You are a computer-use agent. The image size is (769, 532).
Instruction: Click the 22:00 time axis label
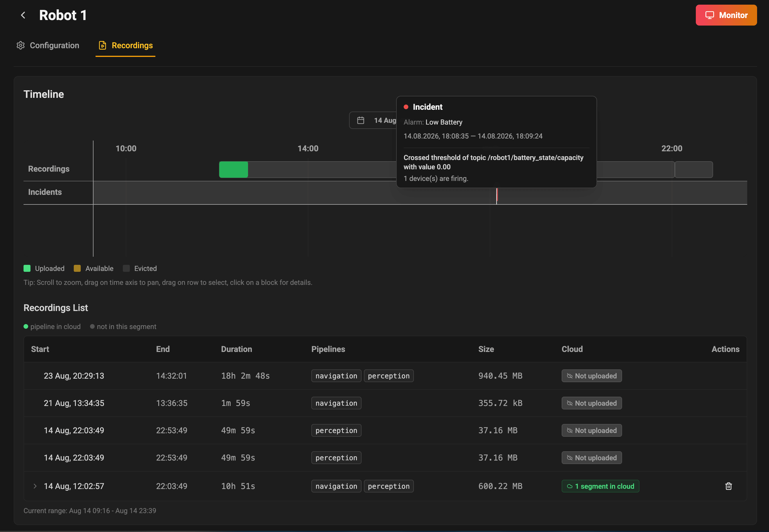coord(672,148)
